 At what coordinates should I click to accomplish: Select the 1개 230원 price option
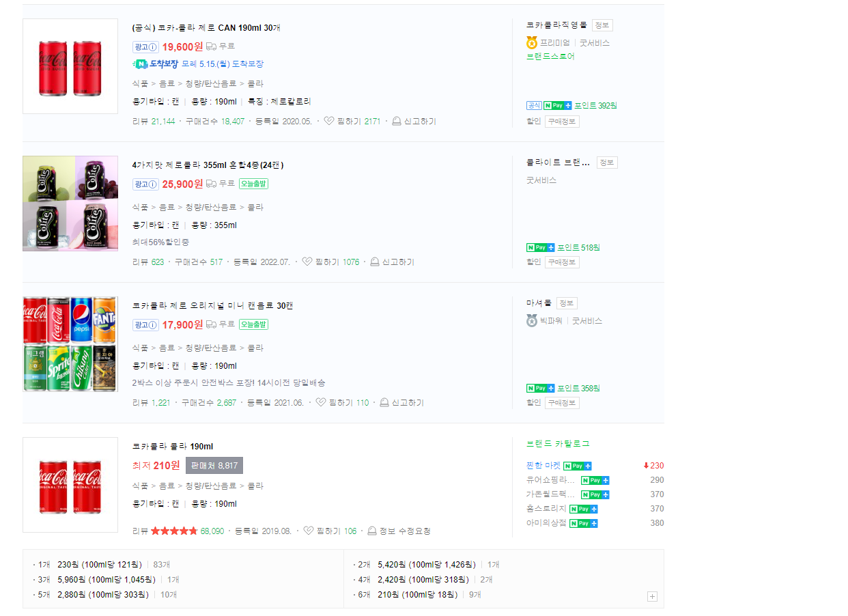tap(101, 565)
